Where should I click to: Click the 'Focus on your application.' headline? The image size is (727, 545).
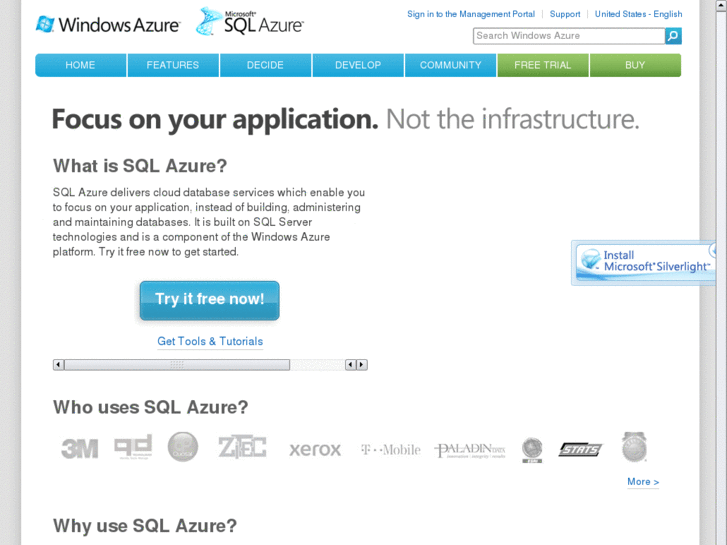point(215,119)
